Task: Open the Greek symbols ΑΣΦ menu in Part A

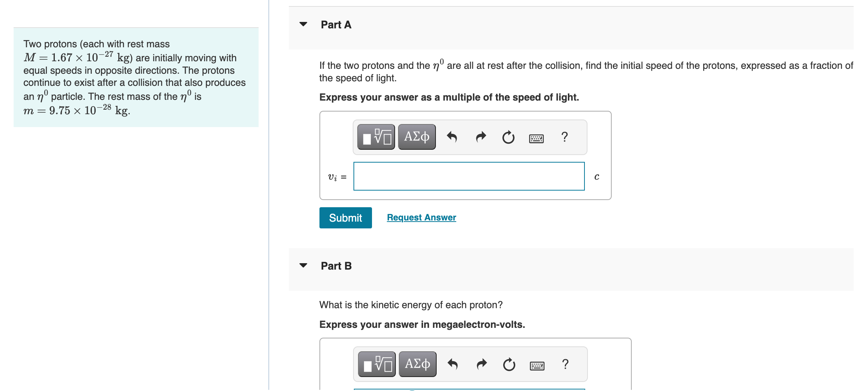Action: pyautogui.click(x=416, y=137)
